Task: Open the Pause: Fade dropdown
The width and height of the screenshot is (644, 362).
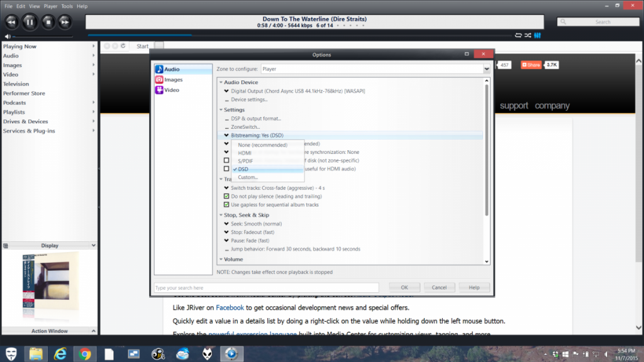Action: point(226,241)
